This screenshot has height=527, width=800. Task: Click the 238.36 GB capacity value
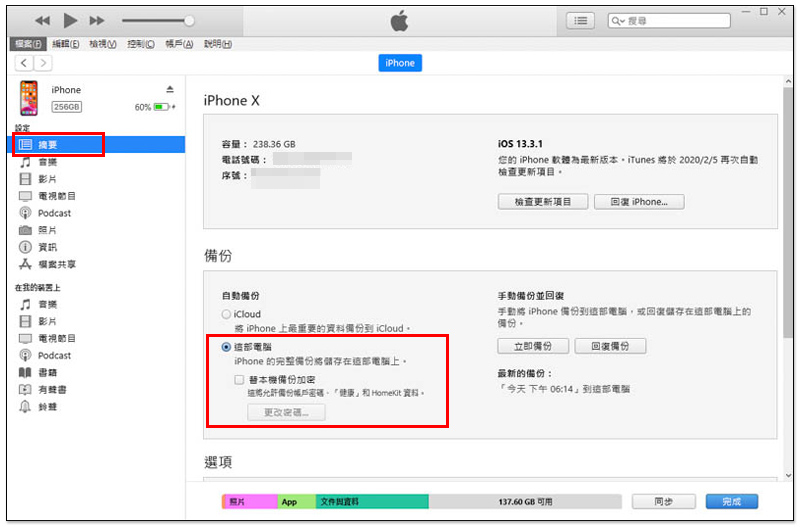(x=274, y=144)
